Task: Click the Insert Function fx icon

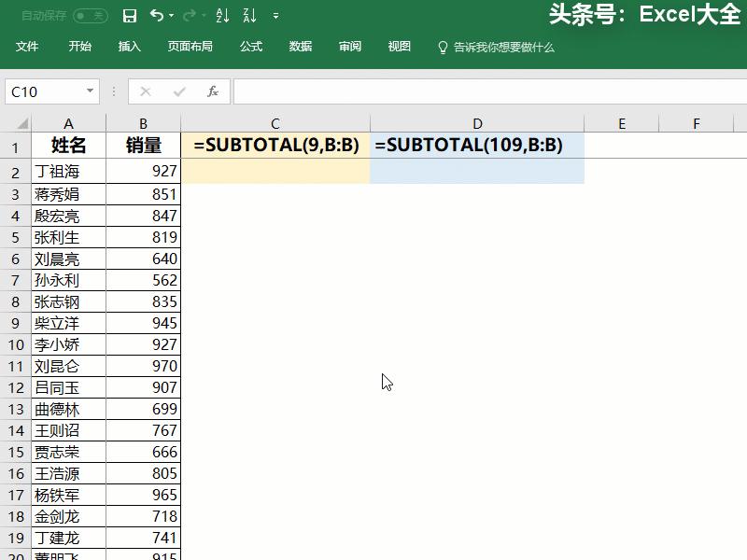Action: pos(214,91)
